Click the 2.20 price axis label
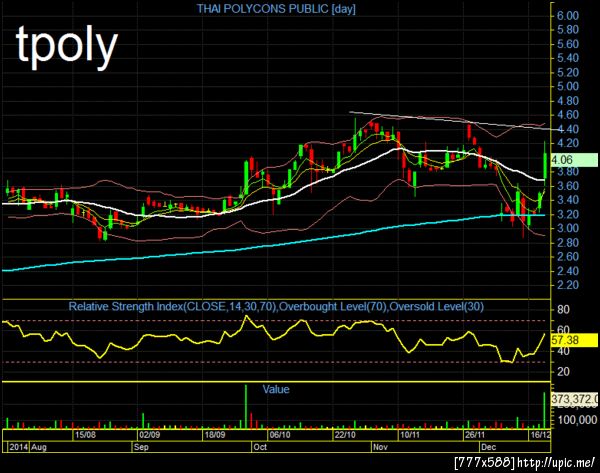Screen dimensions: 600x473 567,285
